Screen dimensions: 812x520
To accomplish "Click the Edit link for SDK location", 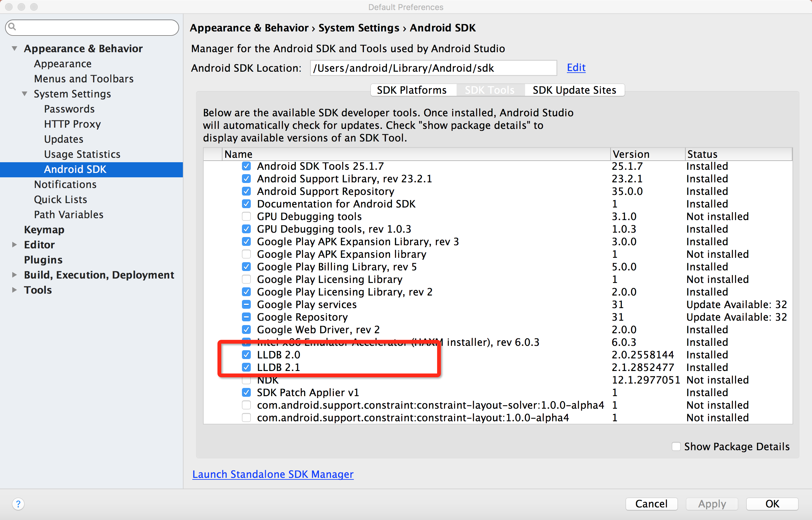I will 576,68.
